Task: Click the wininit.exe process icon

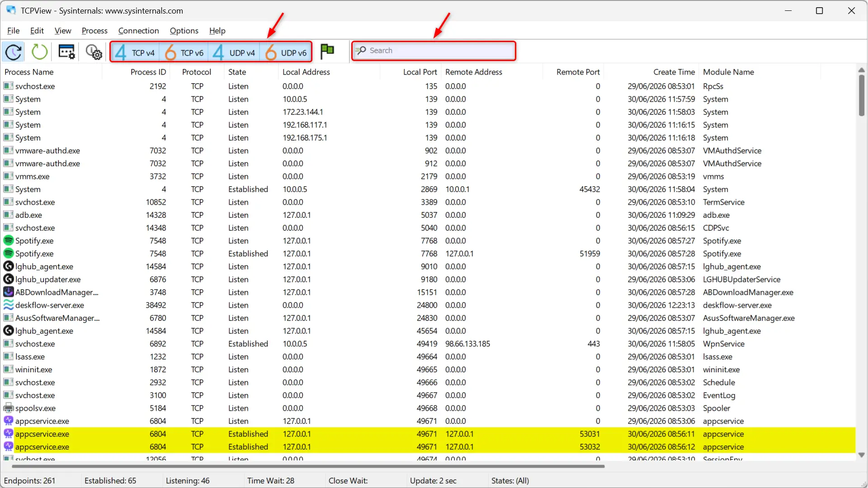Action: (8, 369)
